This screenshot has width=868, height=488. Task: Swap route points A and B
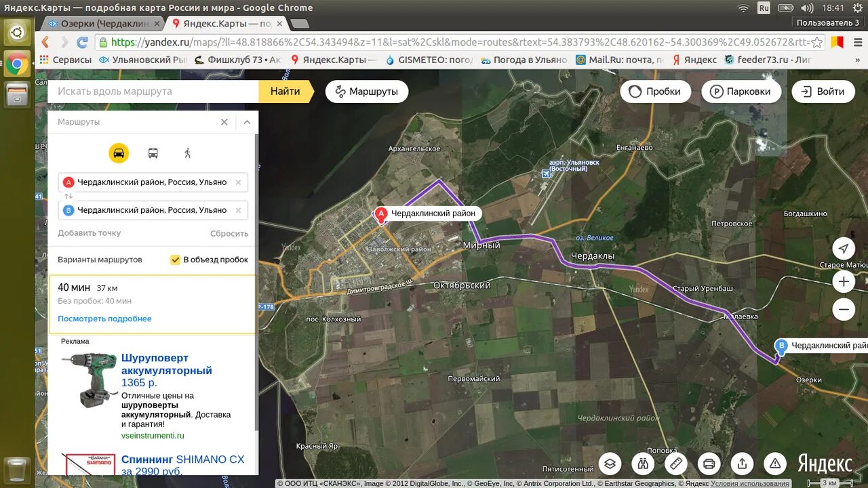[68, 196]
